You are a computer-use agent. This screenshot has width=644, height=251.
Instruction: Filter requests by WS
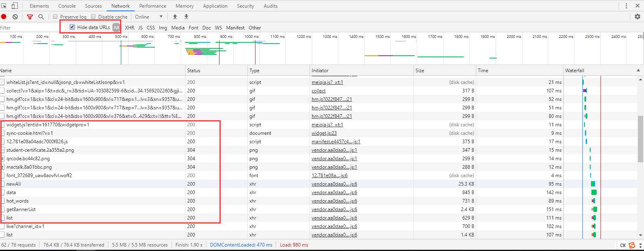pos(218,27)
